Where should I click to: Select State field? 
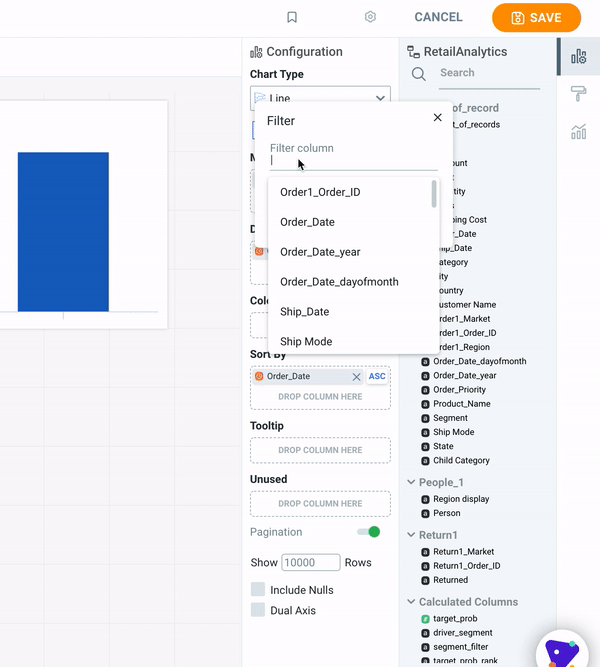point(443,446)
